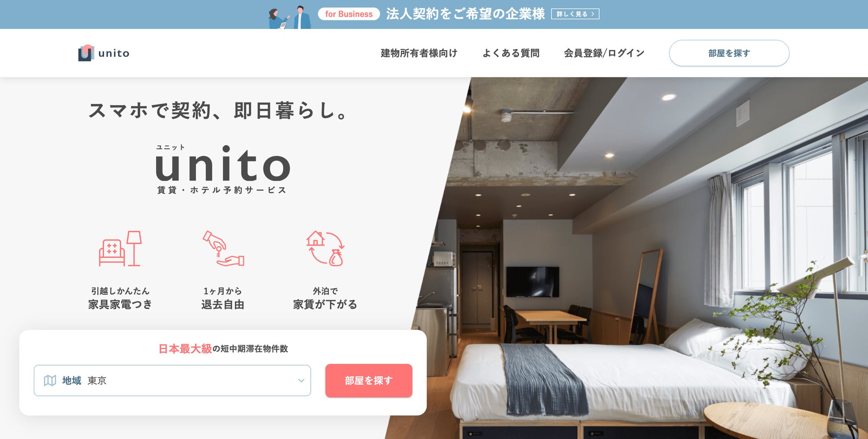The image size is (868, 439).
Task: Click the map icon beside 地域
Action: (50, 381)
